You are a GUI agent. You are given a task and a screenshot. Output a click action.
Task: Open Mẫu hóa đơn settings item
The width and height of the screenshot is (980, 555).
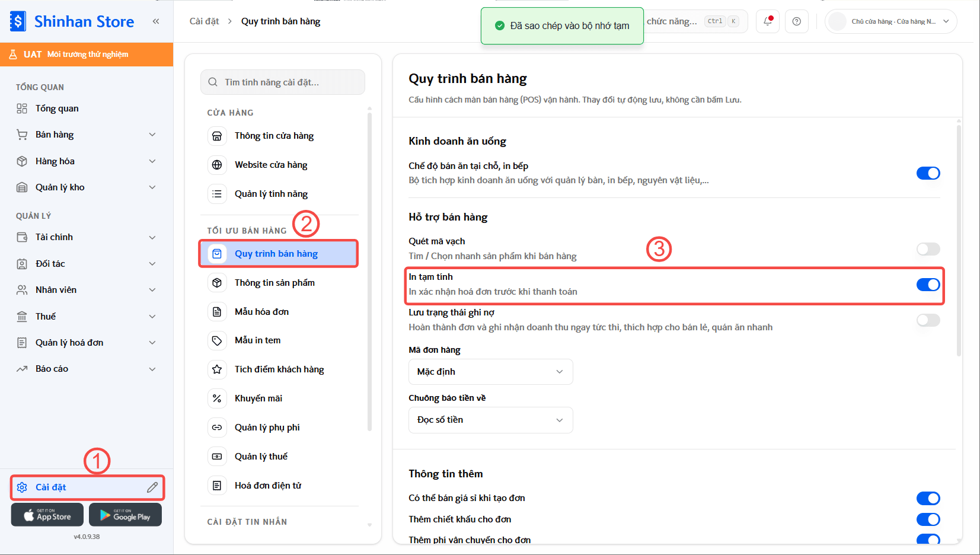tap(280, 312)
